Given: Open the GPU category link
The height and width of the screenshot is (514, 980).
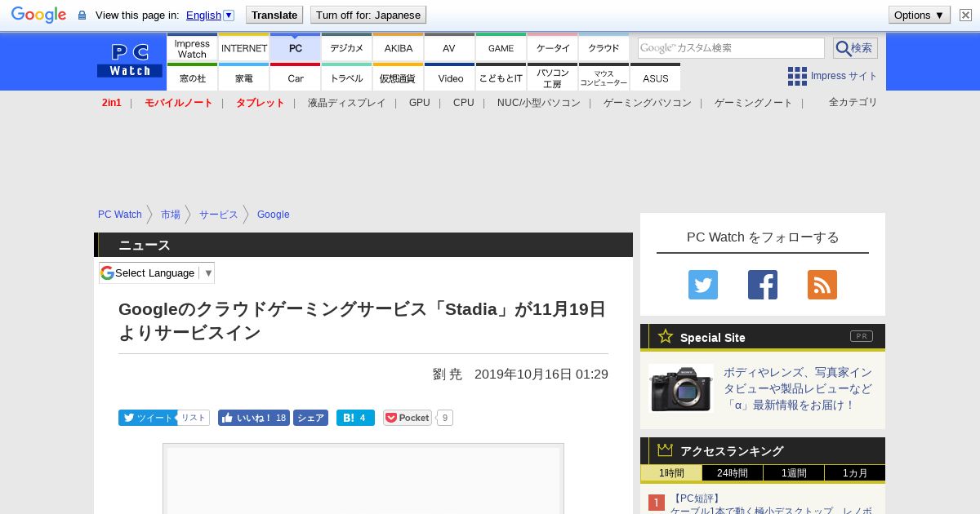Looking at the screenshot, I should click(420, 103).
